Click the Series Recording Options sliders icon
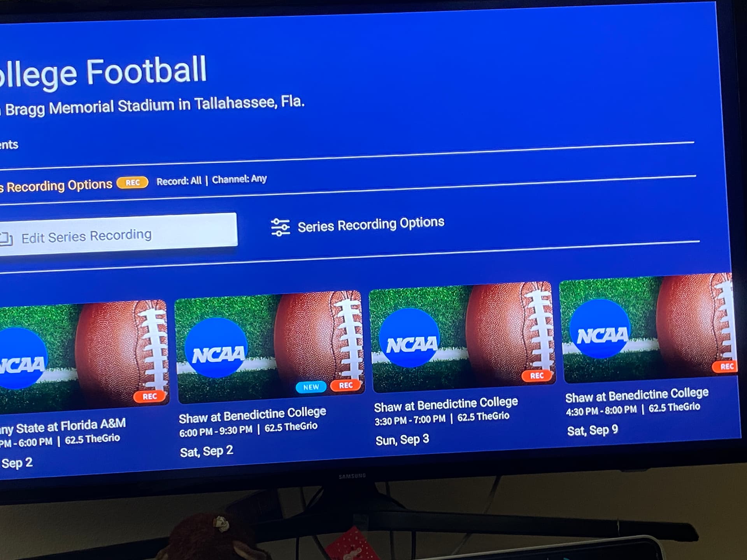 point(280,227)
